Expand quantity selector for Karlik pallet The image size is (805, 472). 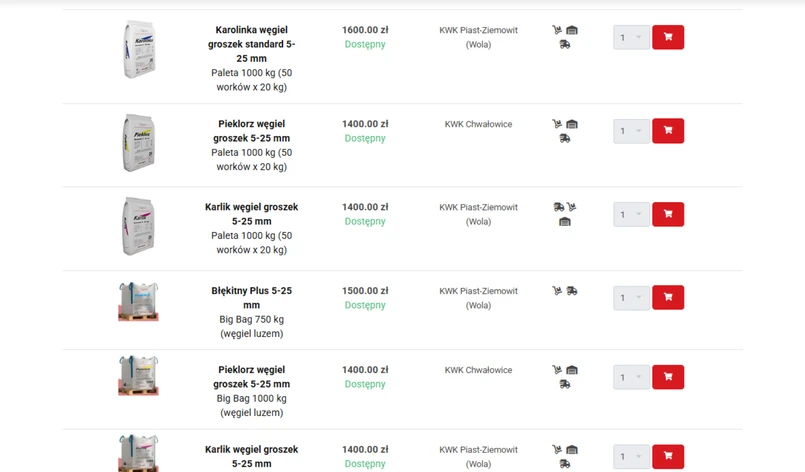point(631,215)
